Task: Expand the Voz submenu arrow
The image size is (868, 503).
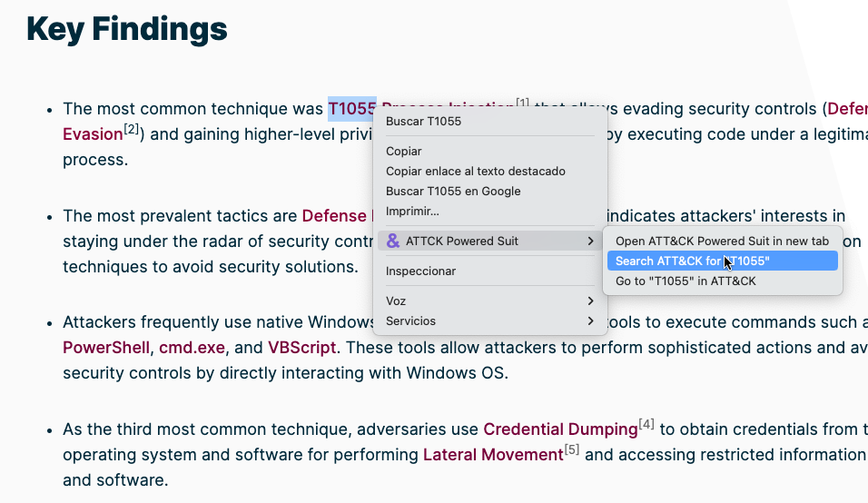Action: click(x=590, y=301)
